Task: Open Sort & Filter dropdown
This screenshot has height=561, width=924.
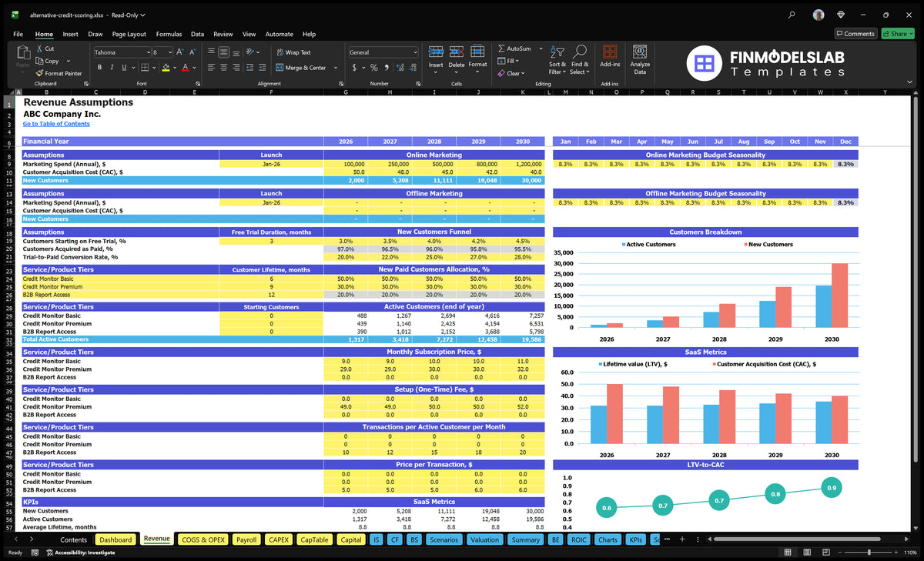Action: coord(557,59)
